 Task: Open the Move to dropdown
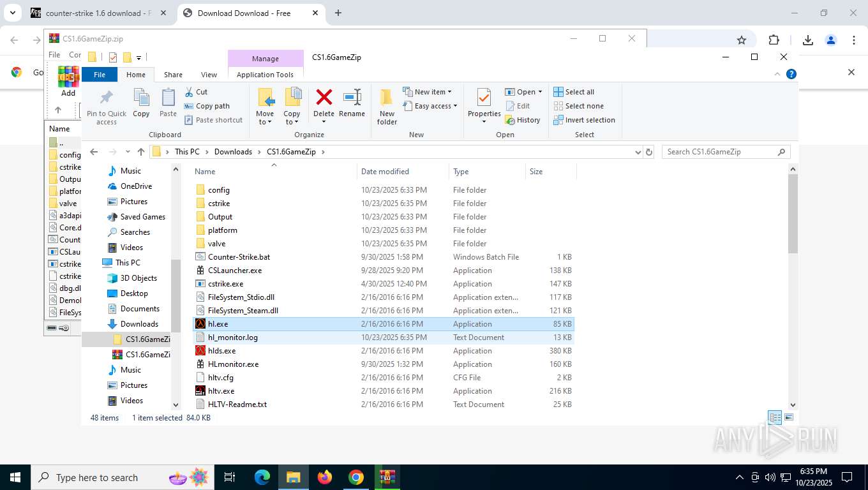click(265, 118)
